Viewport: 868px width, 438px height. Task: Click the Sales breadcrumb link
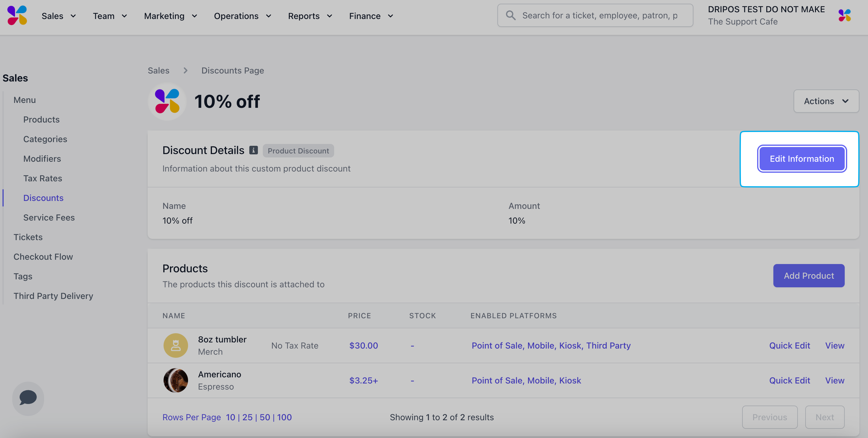coord(158,70)
